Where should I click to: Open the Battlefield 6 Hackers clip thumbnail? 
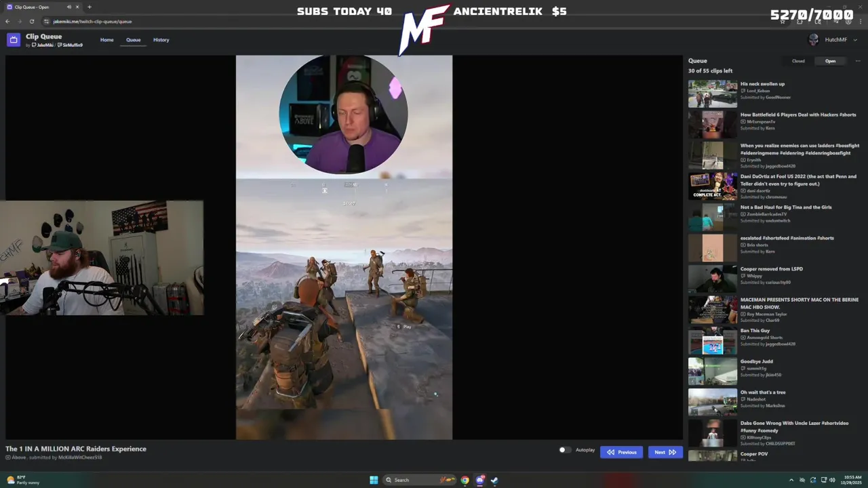713,125
